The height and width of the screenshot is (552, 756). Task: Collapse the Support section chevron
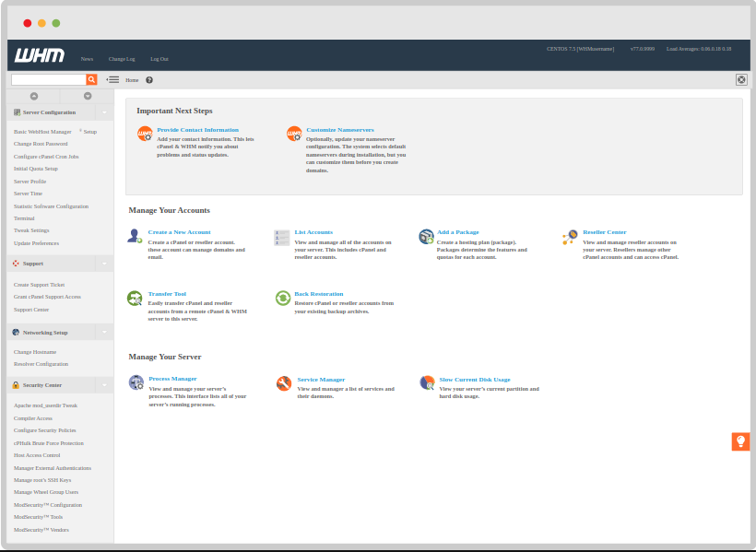click(104, 264)
